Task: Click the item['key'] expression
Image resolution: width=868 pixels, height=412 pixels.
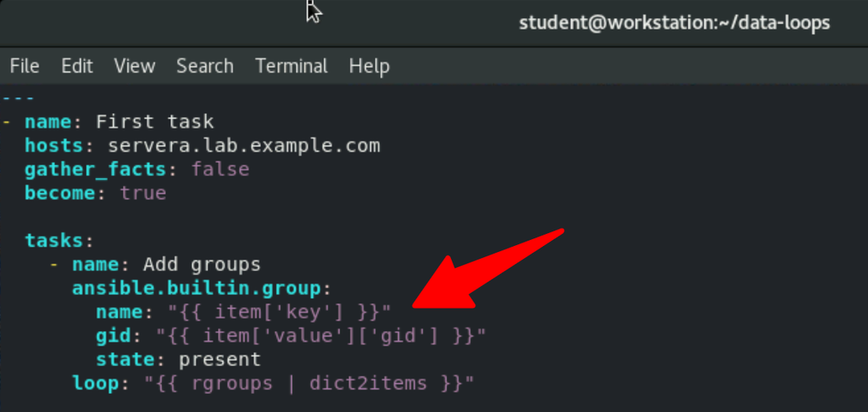Action: pyautogui.click(x=280, y=312)
